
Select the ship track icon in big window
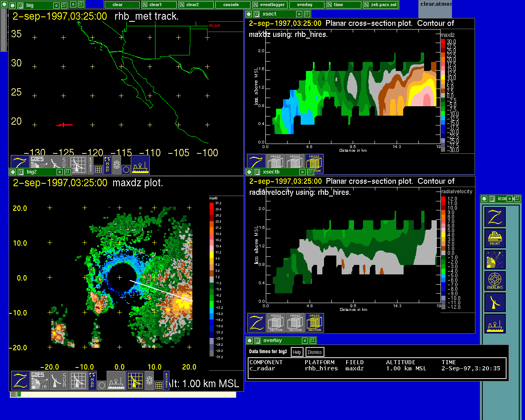click(140, 164)
